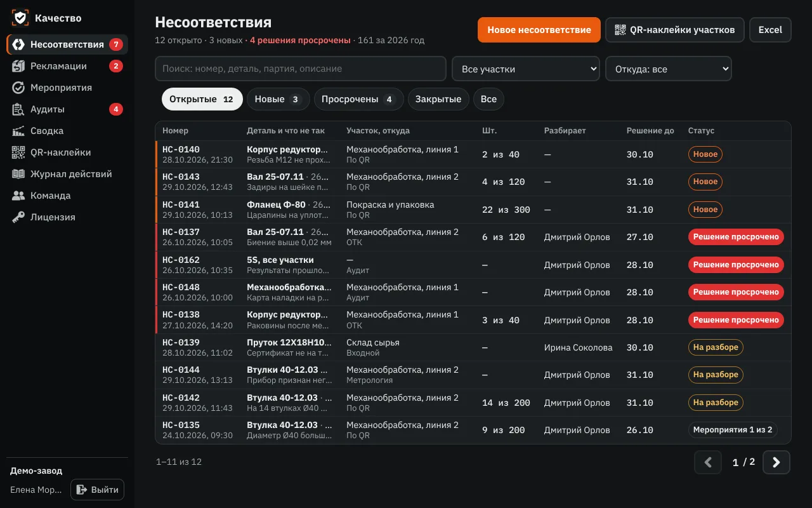Open QR-наклейки участков button

point(675,30)
